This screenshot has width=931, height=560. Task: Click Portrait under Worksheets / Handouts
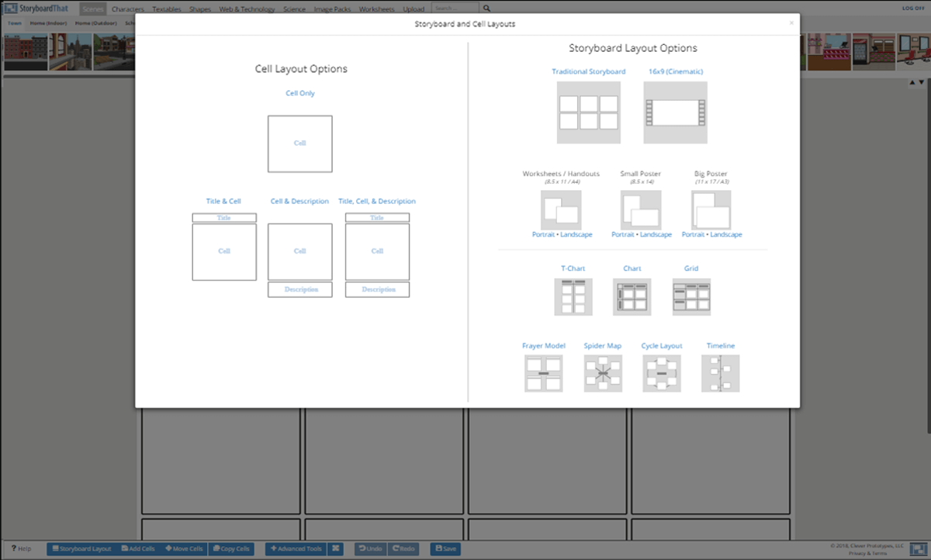coord(543,234)
